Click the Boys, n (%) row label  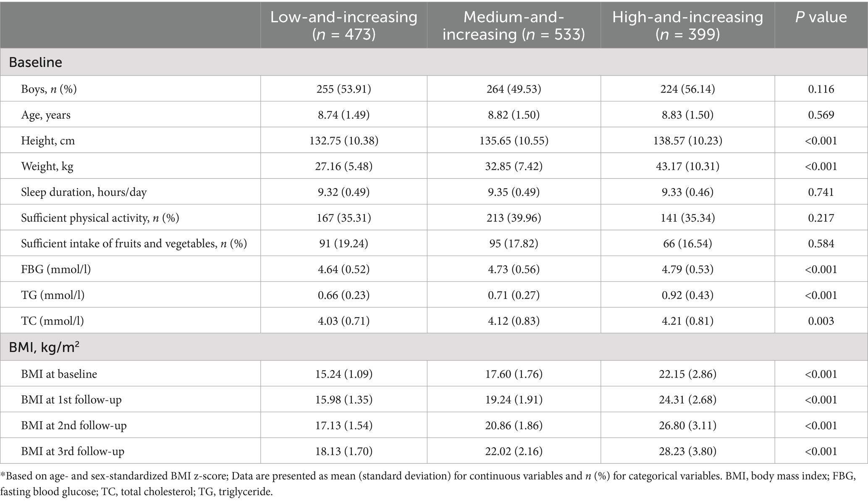[49, 89]
